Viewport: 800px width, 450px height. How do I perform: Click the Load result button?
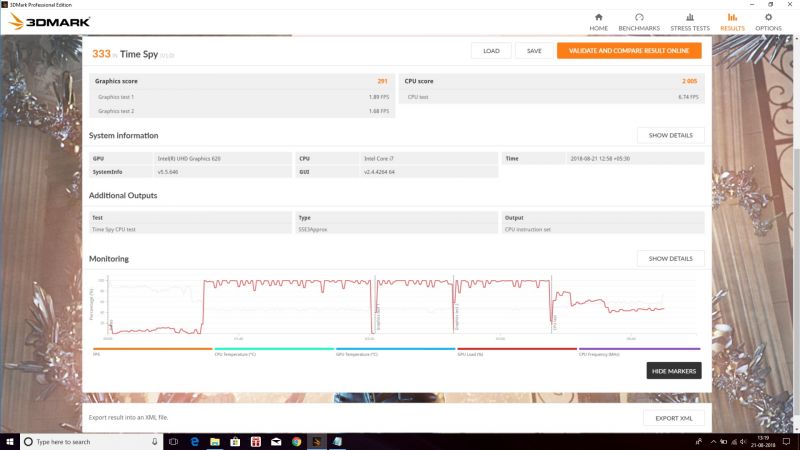(491, 51)
